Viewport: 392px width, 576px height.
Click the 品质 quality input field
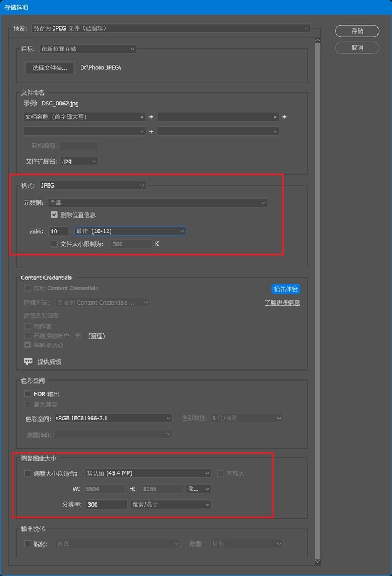click(58, 231)
